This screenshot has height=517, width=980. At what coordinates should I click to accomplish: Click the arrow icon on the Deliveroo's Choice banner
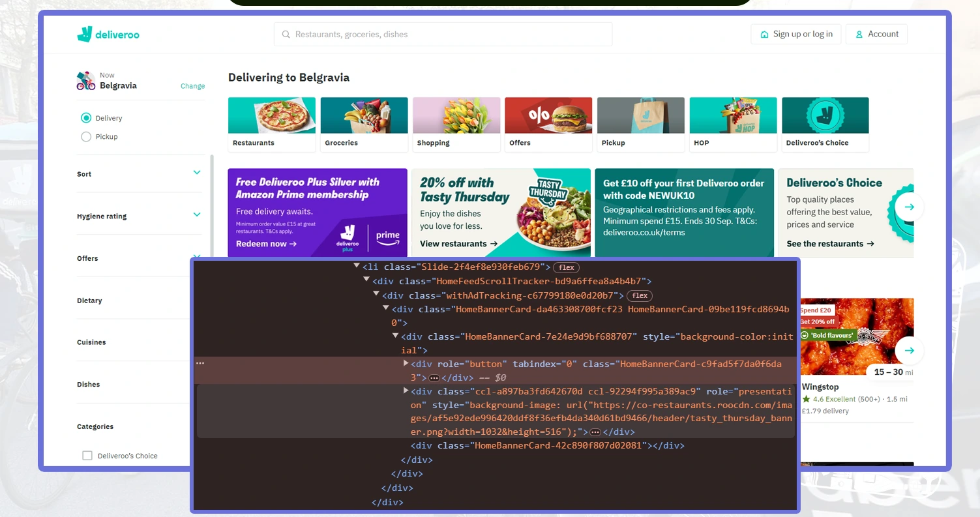point(909,207)
